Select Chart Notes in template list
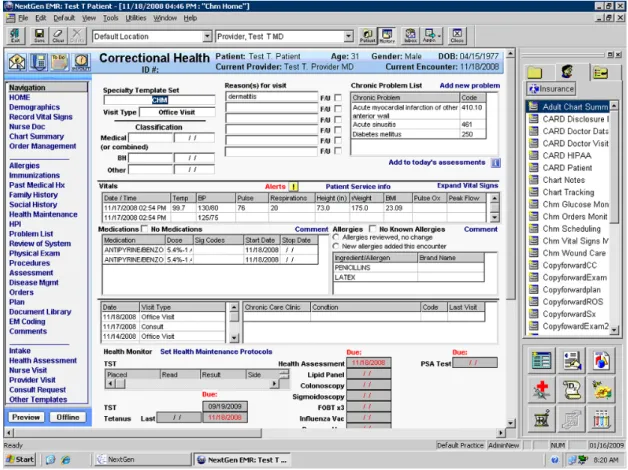Viewport: 628px width, 470px height. click(x=564, y=180)
